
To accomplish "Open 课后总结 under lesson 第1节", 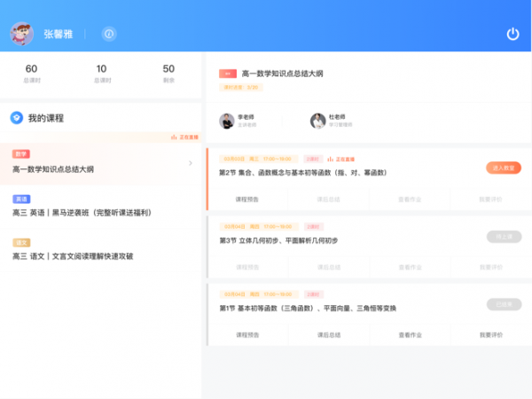I will coord(329,335).
